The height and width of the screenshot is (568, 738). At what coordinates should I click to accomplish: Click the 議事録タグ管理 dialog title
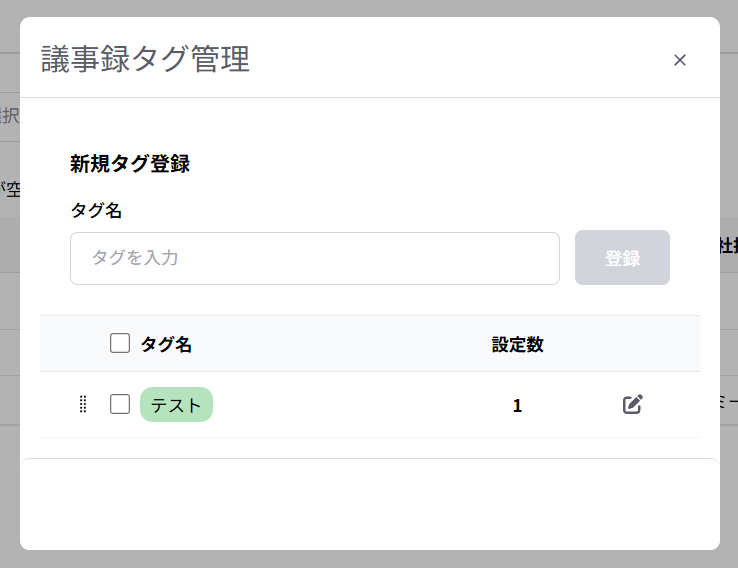(x=145, y=59)
